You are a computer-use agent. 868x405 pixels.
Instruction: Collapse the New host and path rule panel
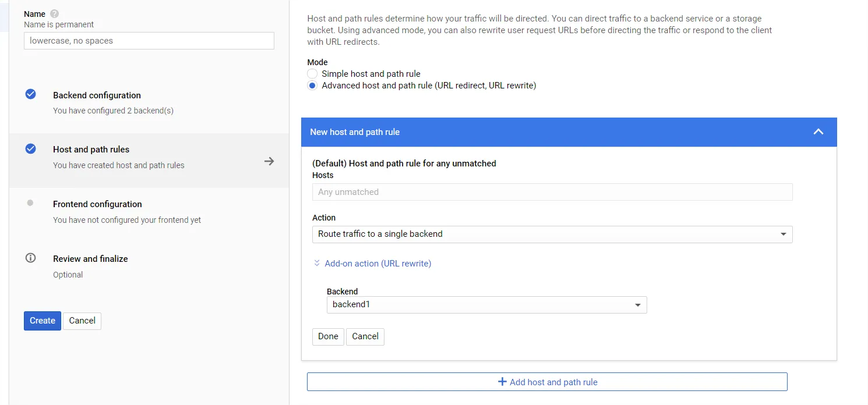click(x=818, y=132)
